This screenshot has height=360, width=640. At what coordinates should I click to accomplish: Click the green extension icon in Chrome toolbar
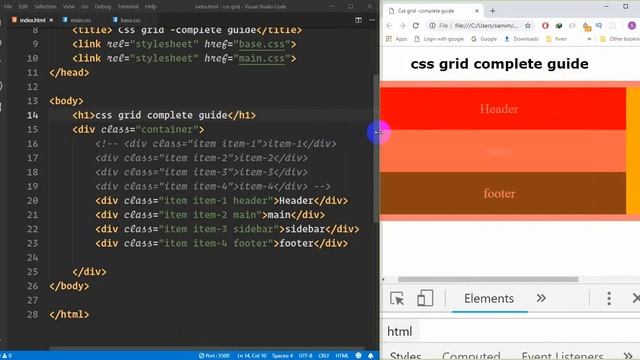[x=559, y=26]
